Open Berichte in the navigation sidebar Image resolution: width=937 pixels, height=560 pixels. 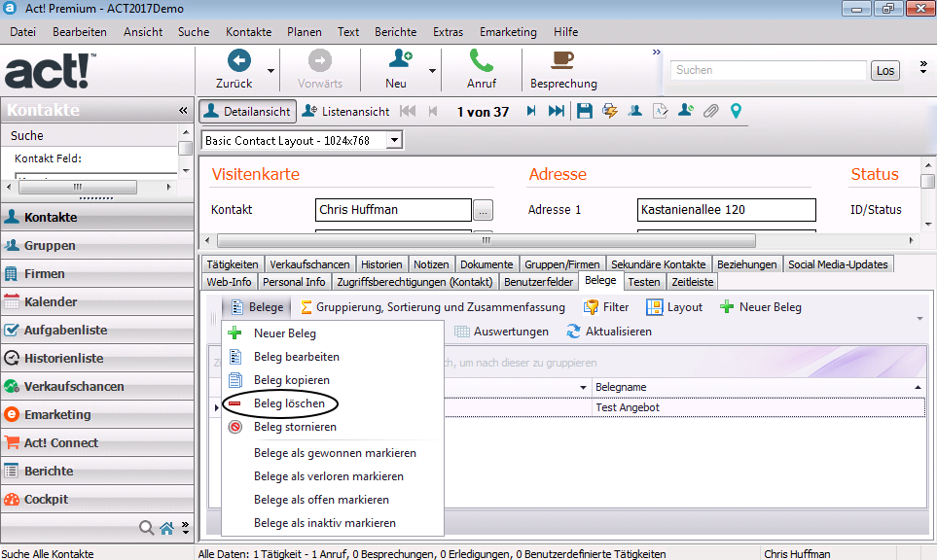click(97, 472)
